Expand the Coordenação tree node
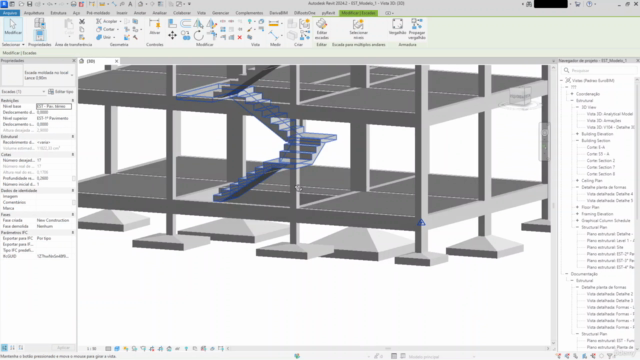640x360 pixels. pos(572,94)
